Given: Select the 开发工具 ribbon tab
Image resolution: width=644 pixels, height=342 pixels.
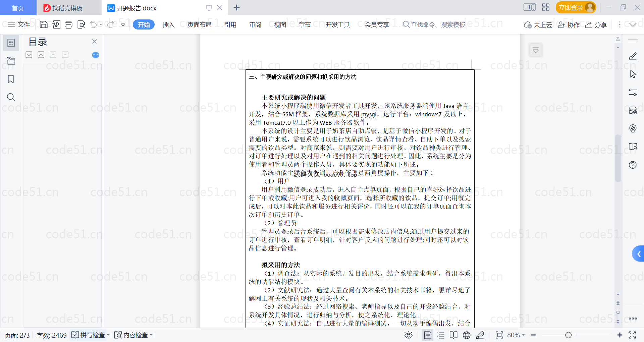Looking at the screenshot, I should tap(338, 24).
